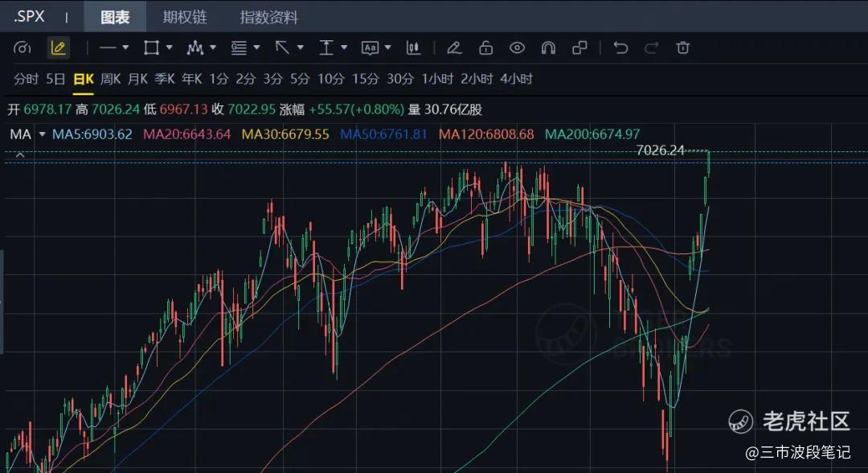Redo the last drawing action
This screenshot has width=868, height=473.
pyautogui.click(x=652, y=48)
